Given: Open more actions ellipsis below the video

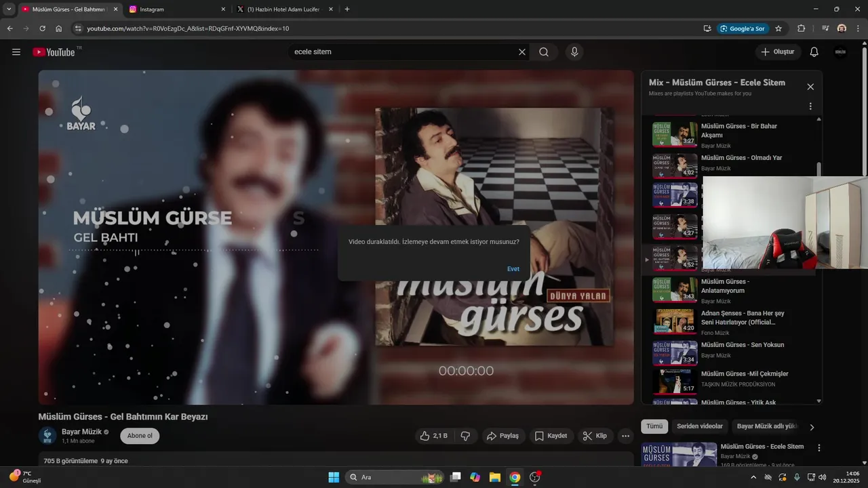Looking at the screenshot, I should click(625, 436).
